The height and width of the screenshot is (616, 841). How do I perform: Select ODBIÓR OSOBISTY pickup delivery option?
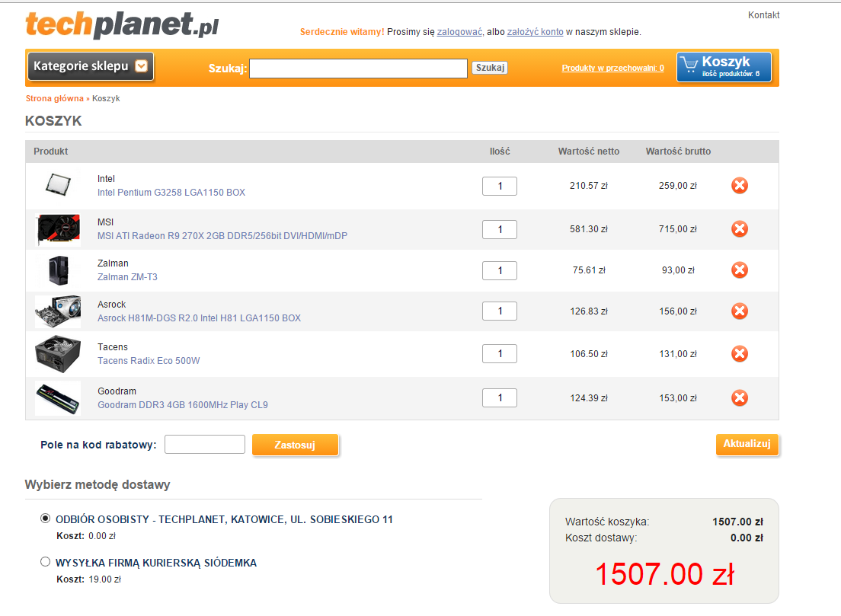[x=46, y=519]
